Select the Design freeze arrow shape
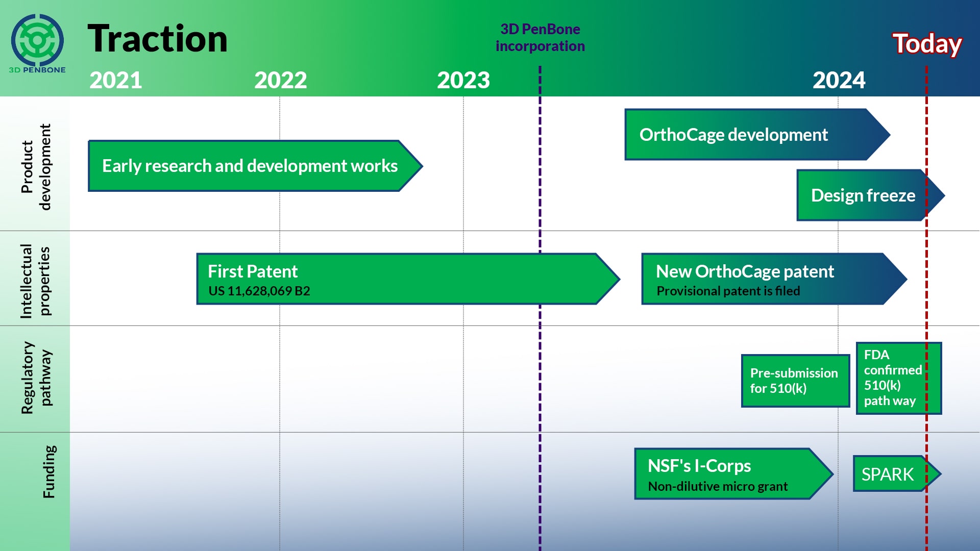 [863, 195]
